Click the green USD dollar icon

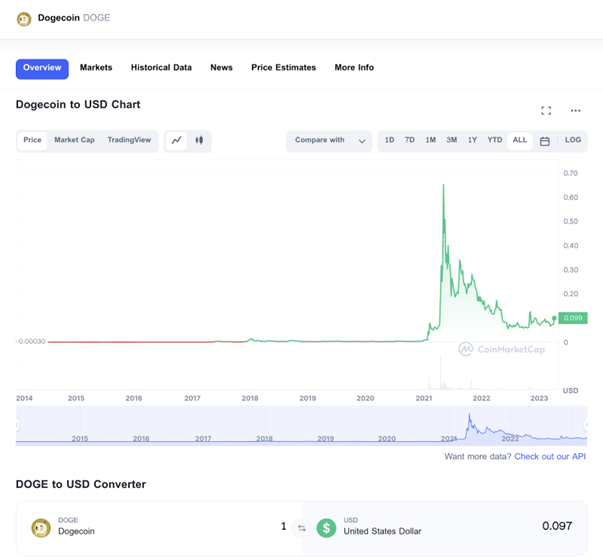(326, 528)
